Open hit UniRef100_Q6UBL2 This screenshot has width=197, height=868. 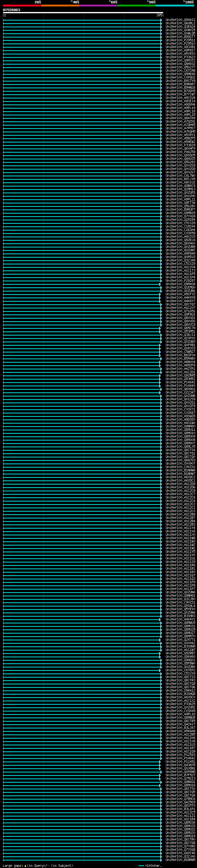tap(180, 23)
